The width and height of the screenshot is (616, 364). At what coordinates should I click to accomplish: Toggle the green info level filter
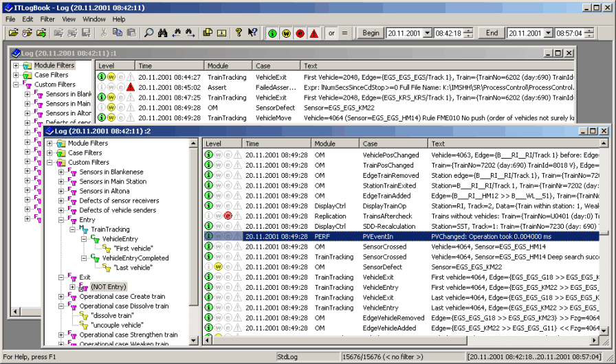272,33
